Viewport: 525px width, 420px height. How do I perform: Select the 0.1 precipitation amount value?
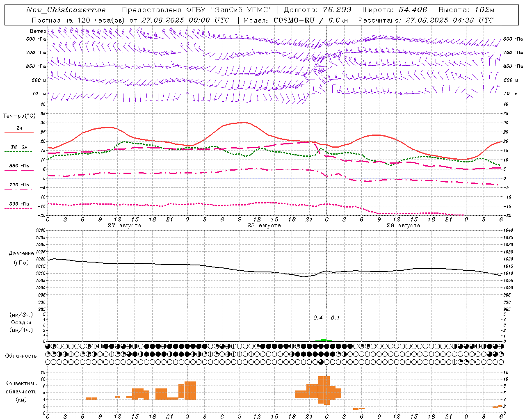point(336,318)
